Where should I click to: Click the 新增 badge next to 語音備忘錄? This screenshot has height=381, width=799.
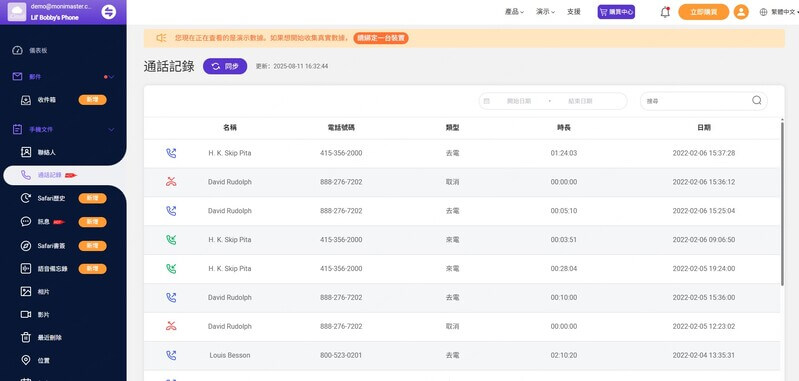[92, 268]
